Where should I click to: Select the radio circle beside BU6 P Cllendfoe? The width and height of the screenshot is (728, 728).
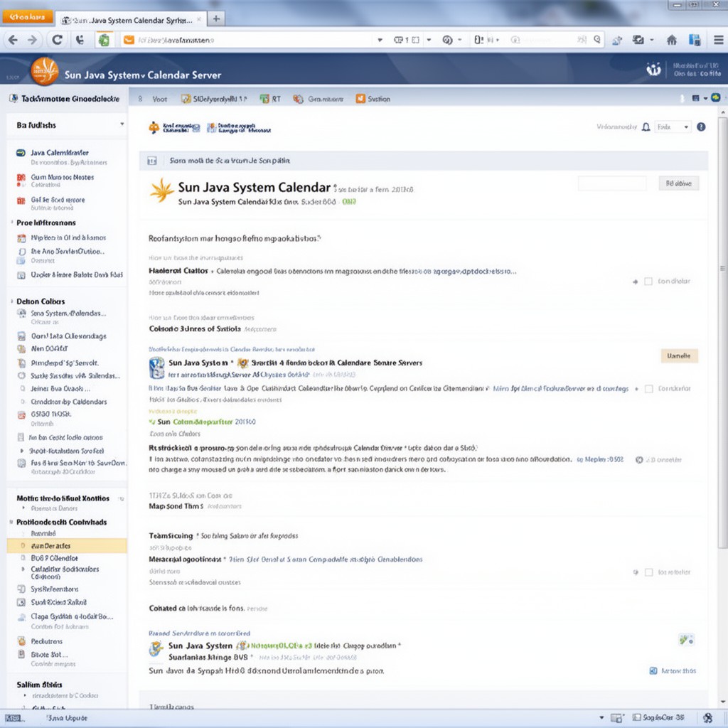click(x=23, y=558)
